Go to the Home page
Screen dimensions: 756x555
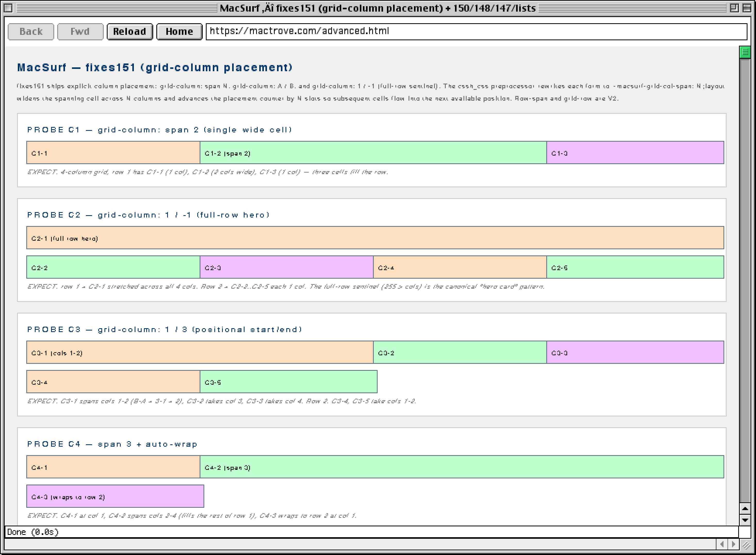click(x=179, y=31)
